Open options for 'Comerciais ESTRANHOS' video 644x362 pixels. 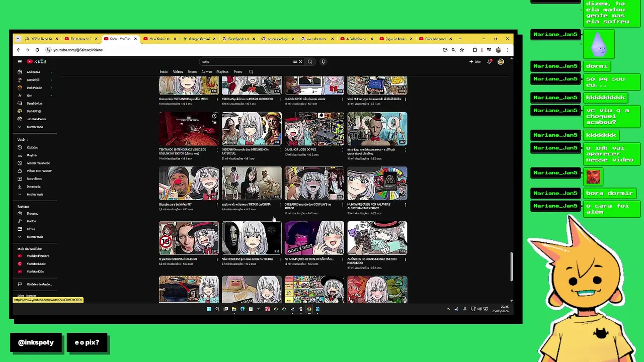tap(217, 100)
